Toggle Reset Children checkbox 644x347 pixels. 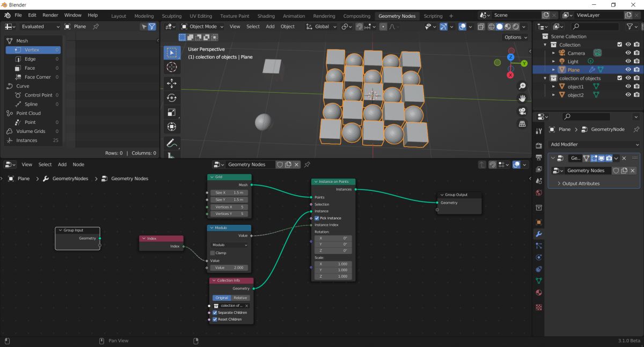[215, 319]
